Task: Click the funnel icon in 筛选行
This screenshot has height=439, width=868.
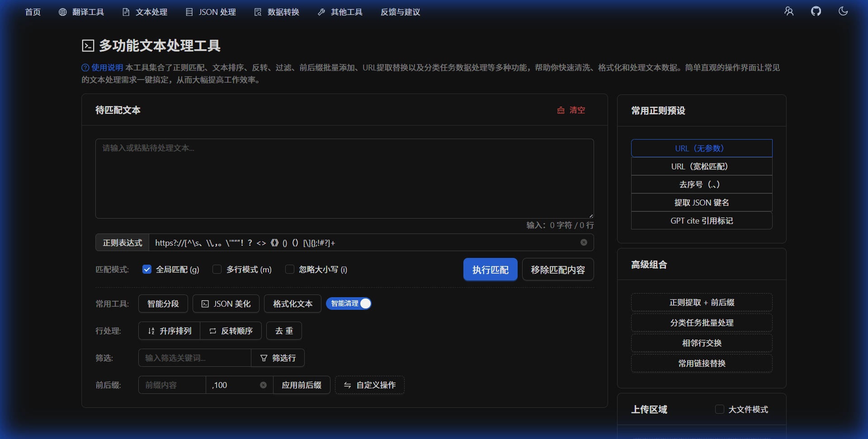Action: 264,358
